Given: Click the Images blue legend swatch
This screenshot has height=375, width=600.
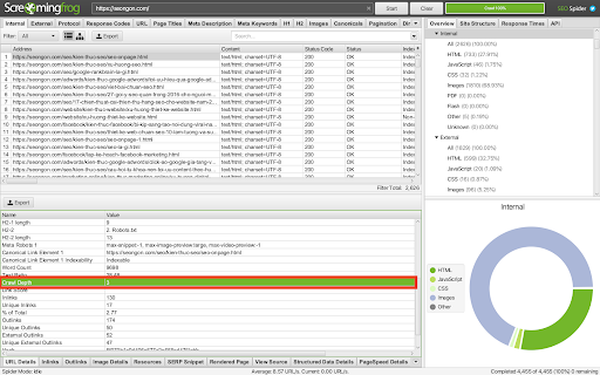Looking at the screenshot, I should click(x=433, y=298).
